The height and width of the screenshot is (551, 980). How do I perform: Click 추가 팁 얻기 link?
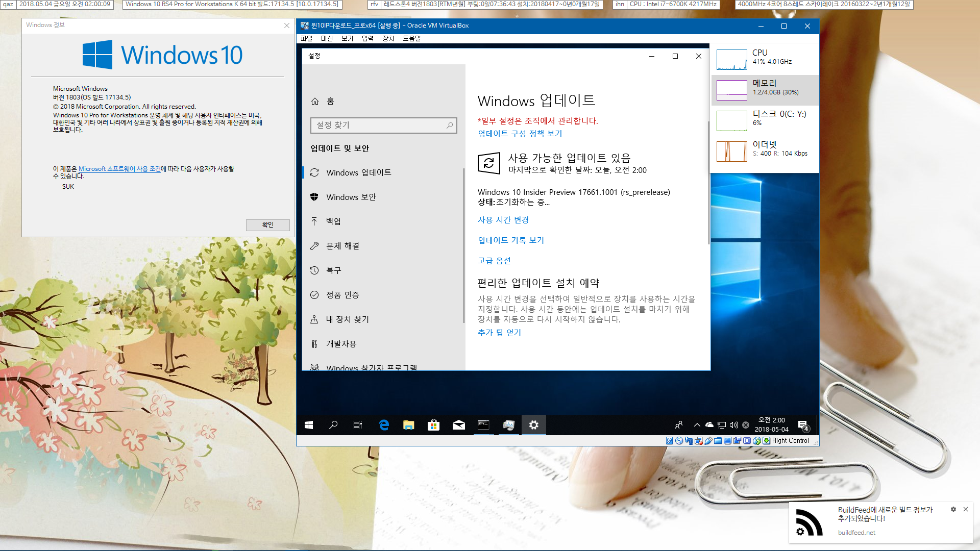(499, 333)
